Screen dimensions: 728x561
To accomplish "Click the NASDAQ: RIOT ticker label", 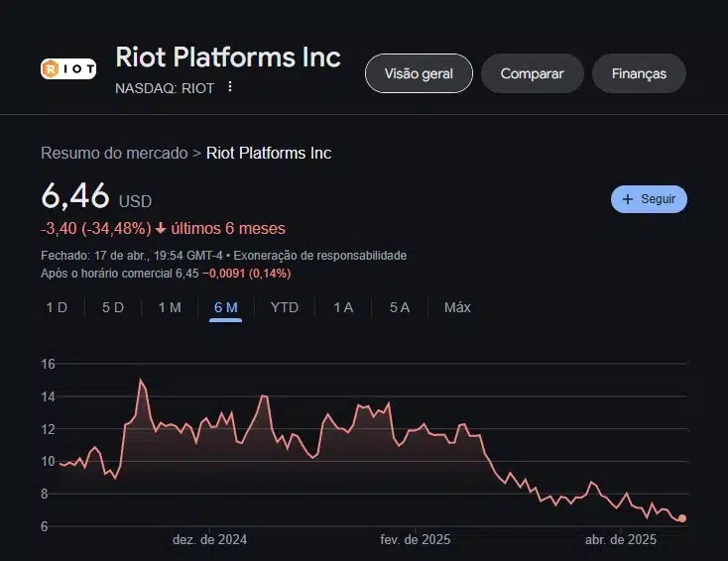I will pyautogui.click(x=165, y=88).
